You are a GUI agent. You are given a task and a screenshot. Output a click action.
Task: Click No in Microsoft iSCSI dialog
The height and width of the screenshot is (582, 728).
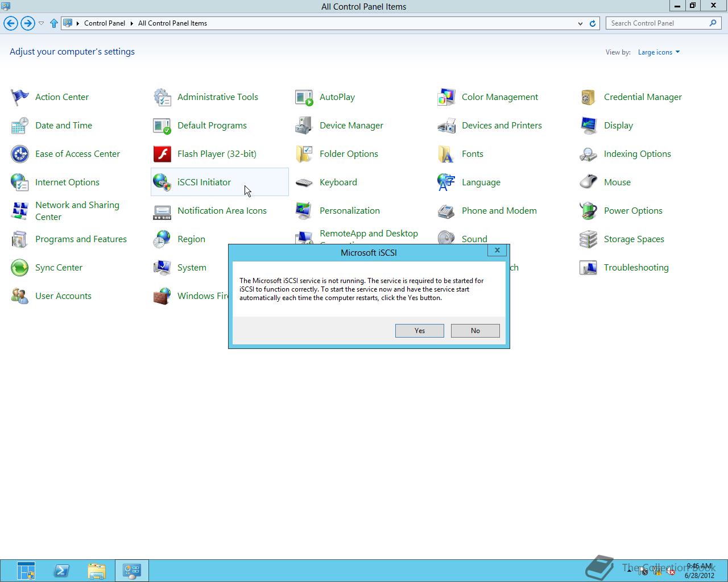click(x=475, y=331)
